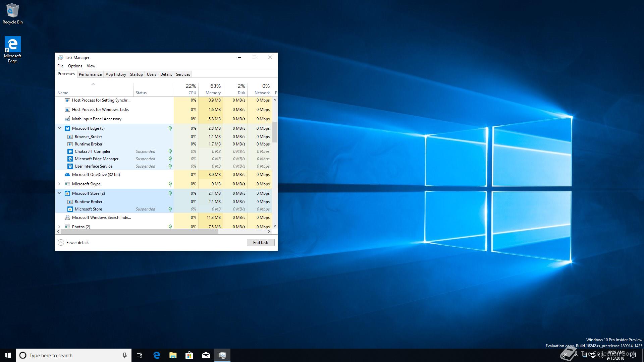Select the Host Process for Setting Synchr... row
The image size is (644, 362).
coord(164,100)
